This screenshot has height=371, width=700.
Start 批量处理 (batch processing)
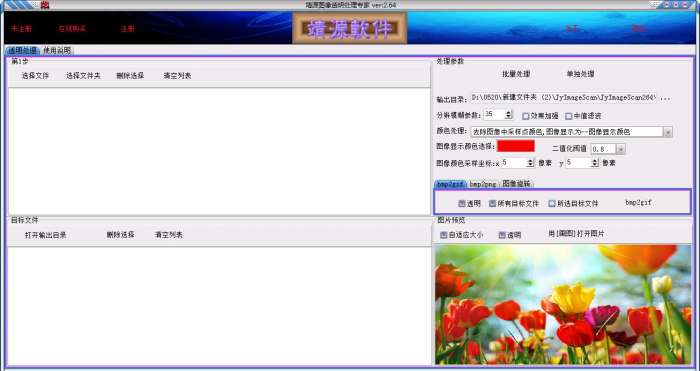click(516, 74)
